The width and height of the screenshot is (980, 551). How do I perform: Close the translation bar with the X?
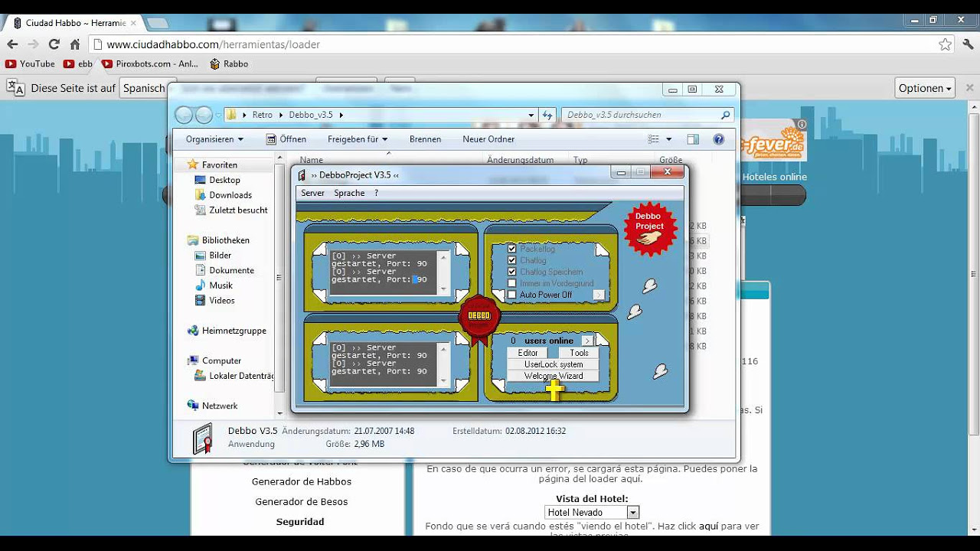[x=969, y=88]
